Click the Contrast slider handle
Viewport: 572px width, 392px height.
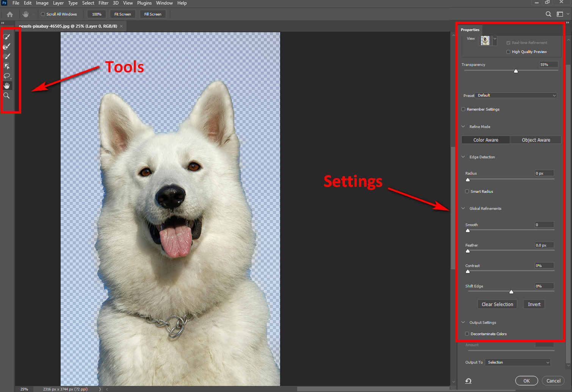pyautogui.click(x=468, y=271)
